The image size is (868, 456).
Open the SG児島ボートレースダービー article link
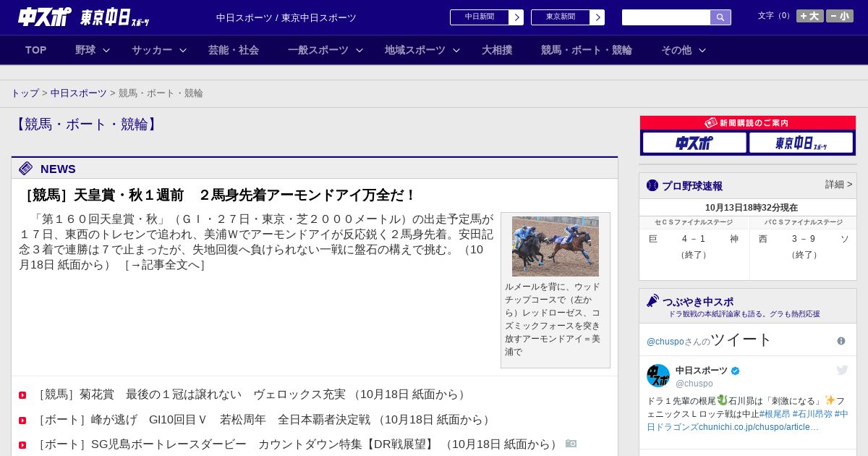coord(297,444)
